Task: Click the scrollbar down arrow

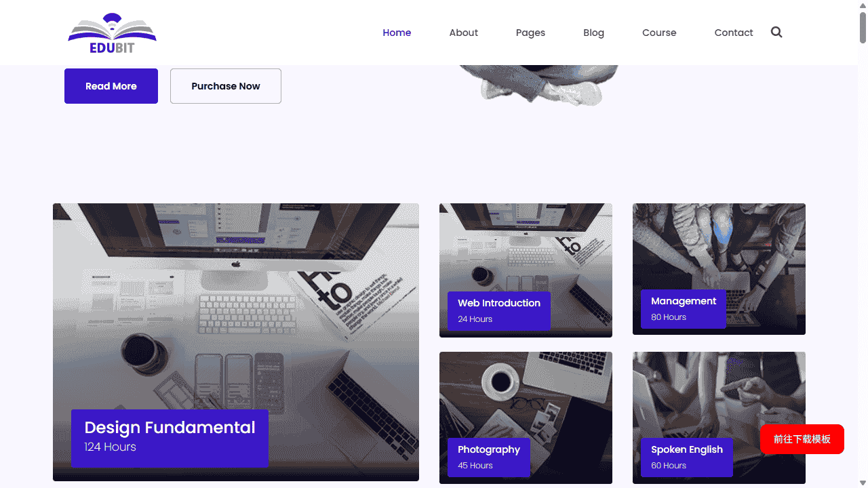Action: [863, 483]
